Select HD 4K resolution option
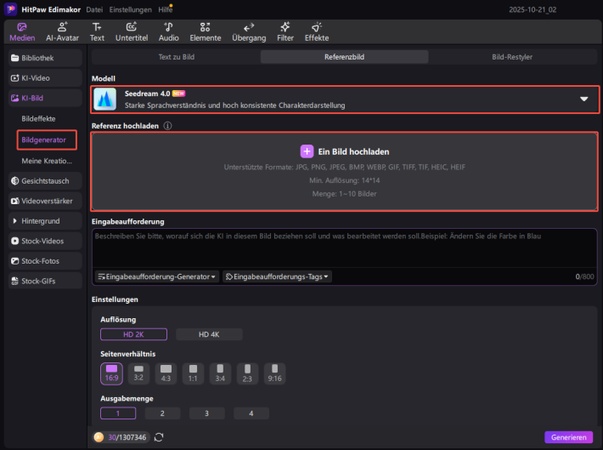 (208, 334)
